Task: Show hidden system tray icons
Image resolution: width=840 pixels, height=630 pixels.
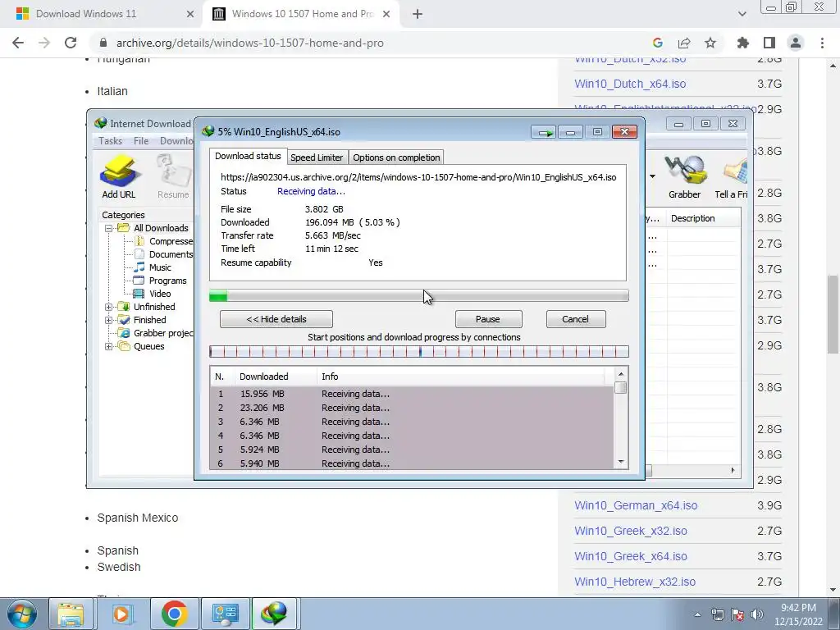Action: point(697,615)
